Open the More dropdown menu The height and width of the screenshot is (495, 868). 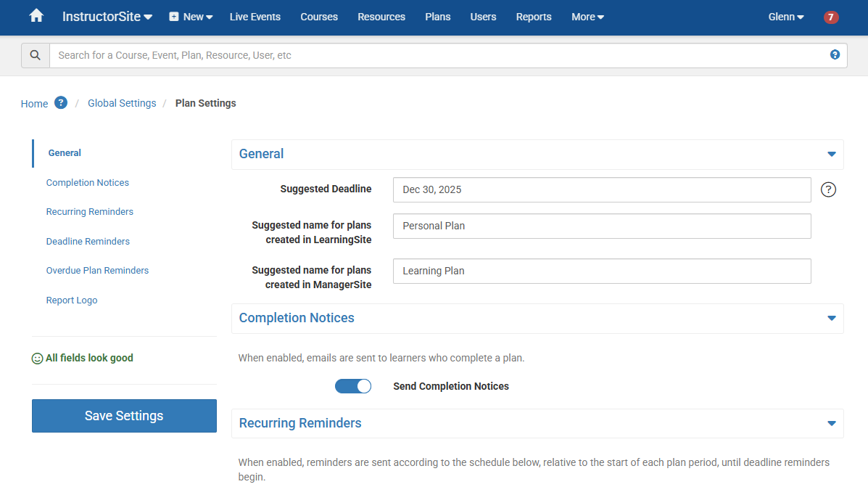pyautogui.click(x=587, y=17)
